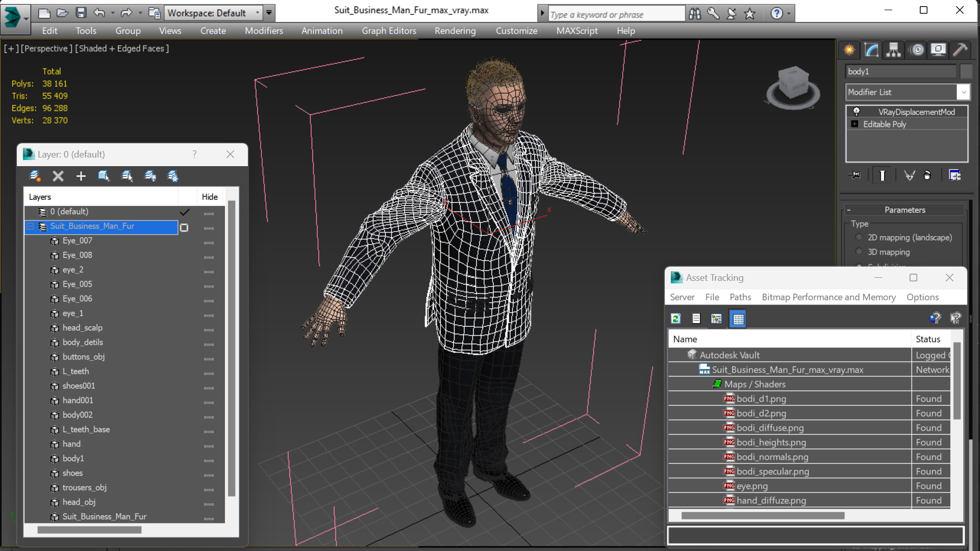Open a file using the folder icon
This screenshot has height=551, width=980.
62,13
